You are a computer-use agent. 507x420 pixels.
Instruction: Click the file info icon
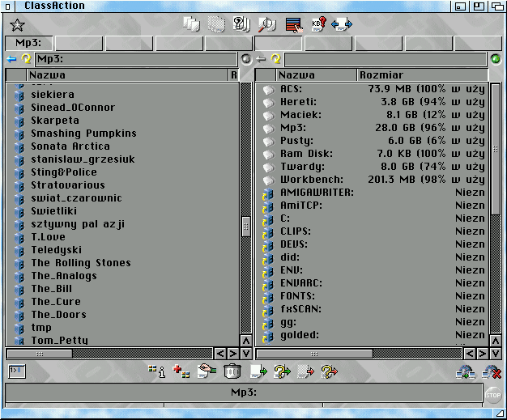pyautogui.click(x=156, y=371)
